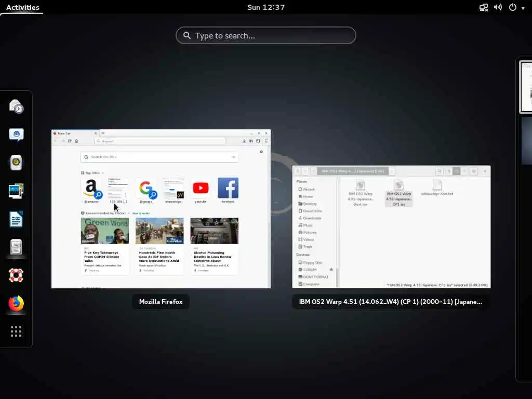532x399 pixels.
Task: Collapse the Recommended by Pocket section arrow
Action: tap(129, 213)
